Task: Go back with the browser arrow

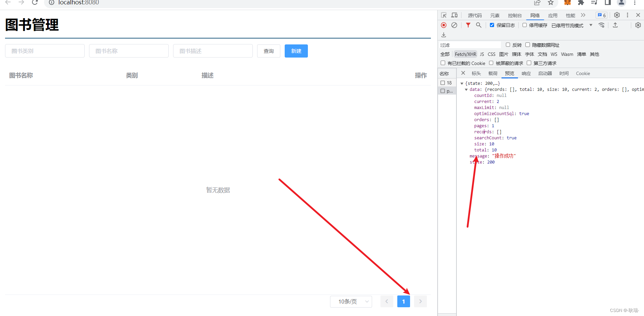Action: click(8, 2)
